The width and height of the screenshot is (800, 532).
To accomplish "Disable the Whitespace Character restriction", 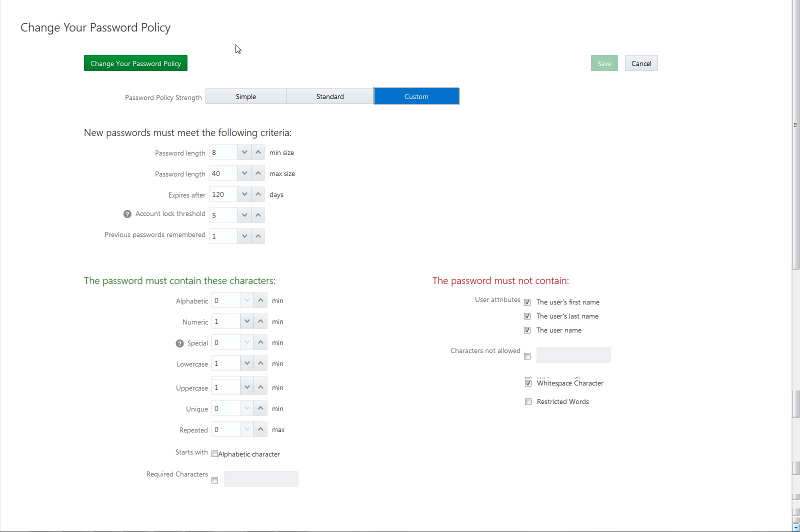I will point(528,383).
